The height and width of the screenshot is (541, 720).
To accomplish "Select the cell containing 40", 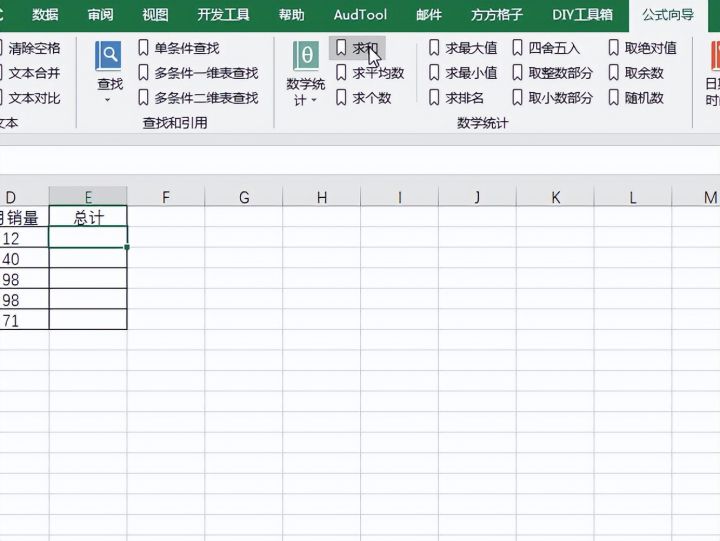I will (x=24, y=258).
